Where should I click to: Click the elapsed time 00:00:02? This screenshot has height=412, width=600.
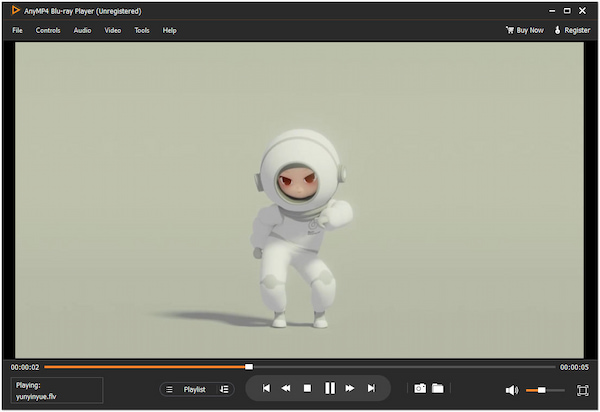click(x=25, y=367)
